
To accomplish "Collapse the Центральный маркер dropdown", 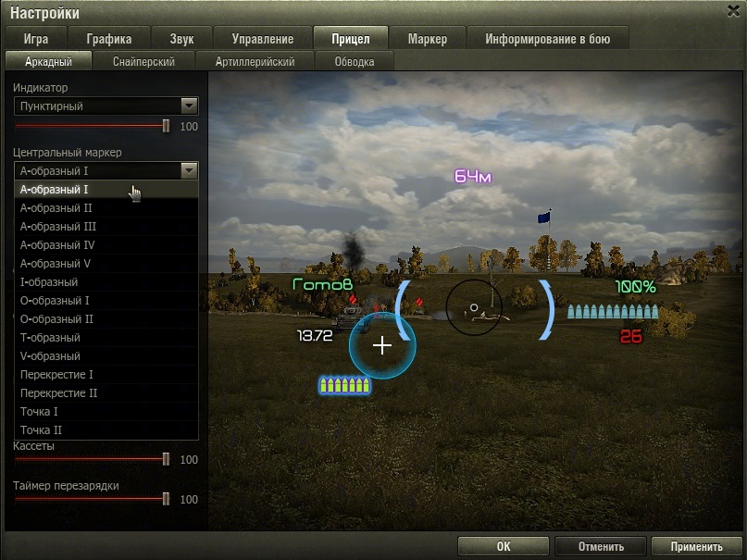I will [x=106, y=170].
